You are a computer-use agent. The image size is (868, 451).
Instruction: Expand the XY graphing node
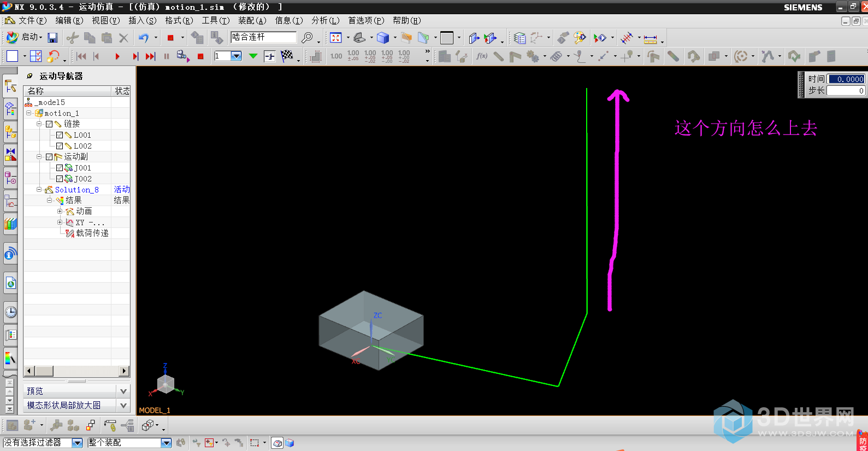[x=60, y=222]
